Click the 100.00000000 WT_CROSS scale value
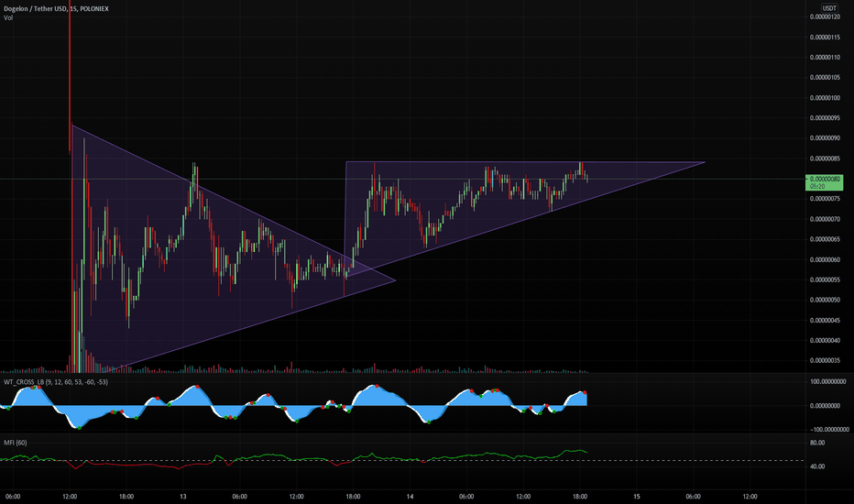Screen dimensions: 854x504 (827, 382)
